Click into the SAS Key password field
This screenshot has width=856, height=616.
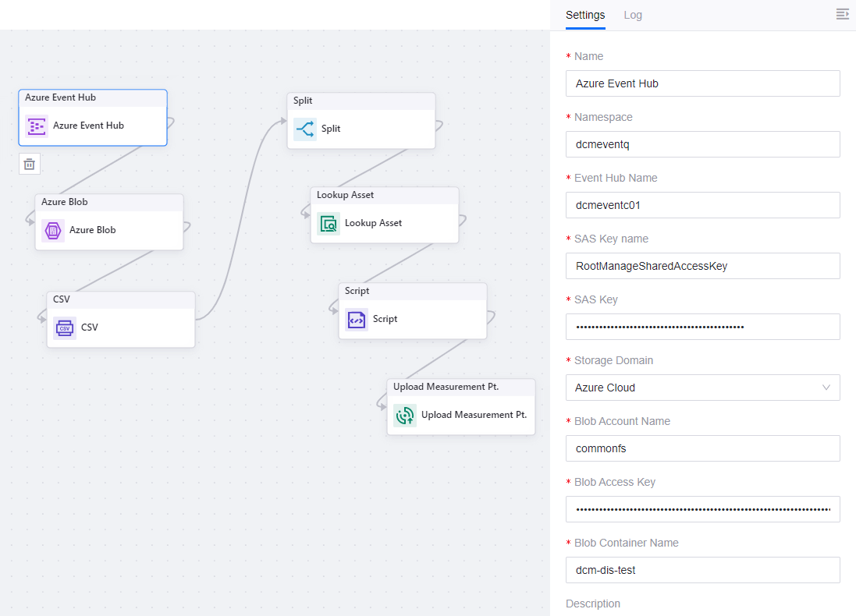[702, 327]
